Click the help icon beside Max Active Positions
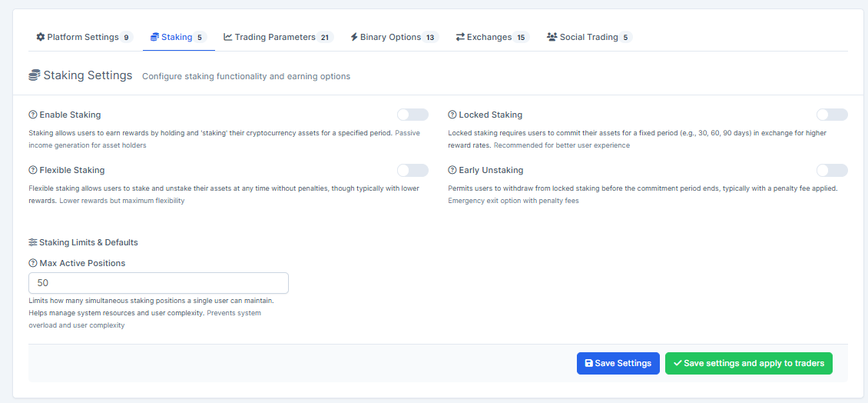The height and width of the screenshot is (403, 868). 33,263
